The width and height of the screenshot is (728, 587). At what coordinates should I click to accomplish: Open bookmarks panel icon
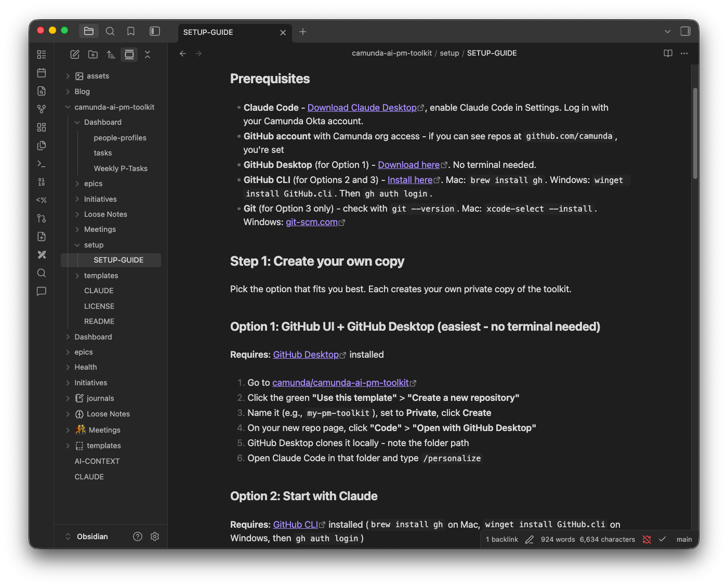(x=131, y=31)
